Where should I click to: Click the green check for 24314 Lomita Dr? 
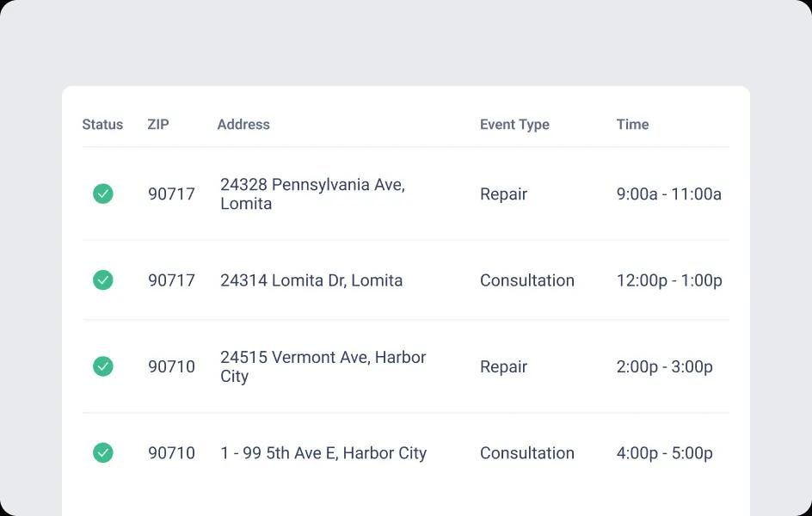tap(103, 280)
